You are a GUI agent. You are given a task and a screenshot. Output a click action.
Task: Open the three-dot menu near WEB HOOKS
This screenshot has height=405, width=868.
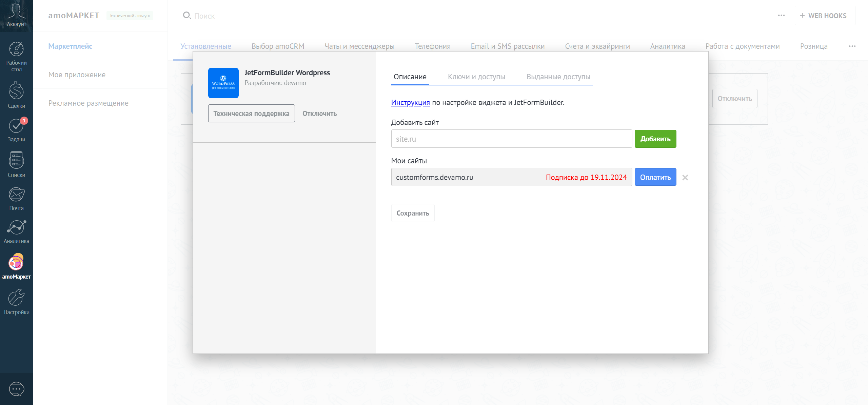point(781,15)
